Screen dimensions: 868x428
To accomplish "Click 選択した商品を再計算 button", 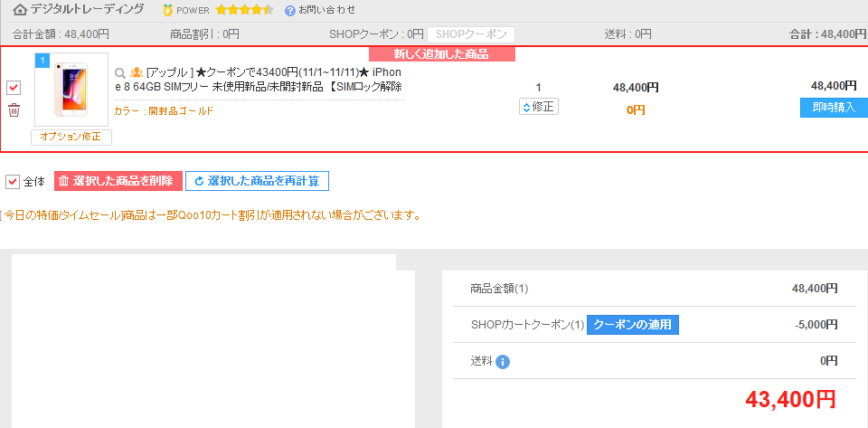I will 257,181.
